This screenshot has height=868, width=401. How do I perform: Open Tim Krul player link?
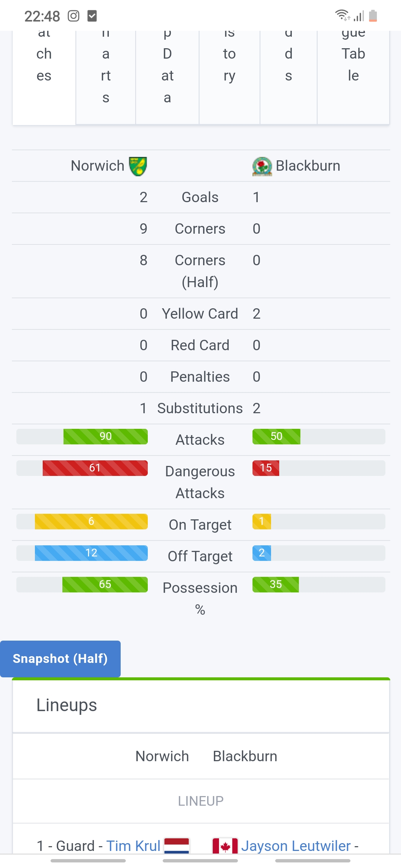click(133, 846)
